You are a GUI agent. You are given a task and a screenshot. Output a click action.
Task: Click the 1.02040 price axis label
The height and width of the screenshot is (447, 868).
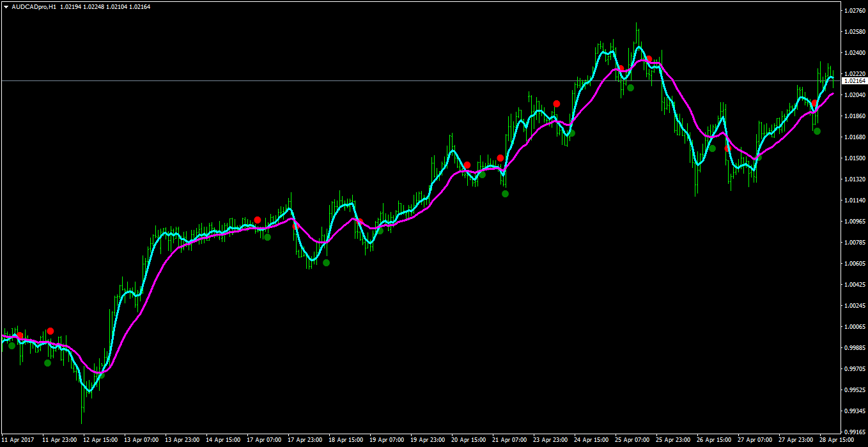click(x=855, y=95)
